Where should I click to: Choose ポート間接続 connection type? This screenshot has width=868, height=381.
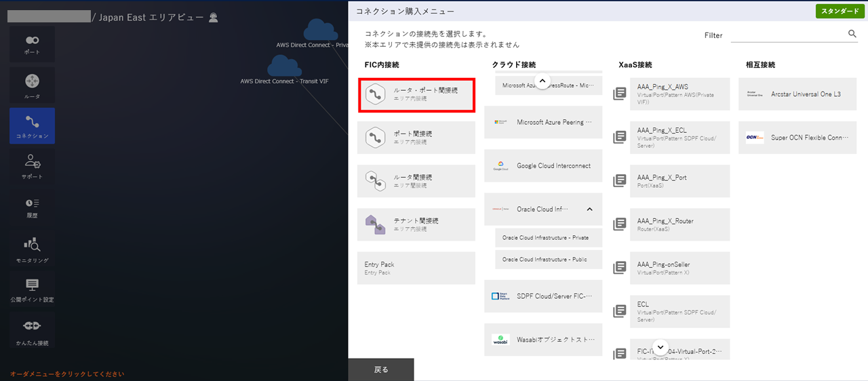(x=416, y=138)
